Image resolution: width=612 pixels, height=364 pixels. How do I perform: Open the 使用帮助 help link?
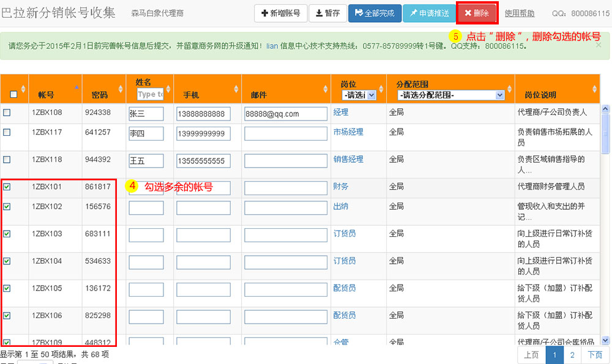[520, 13]
